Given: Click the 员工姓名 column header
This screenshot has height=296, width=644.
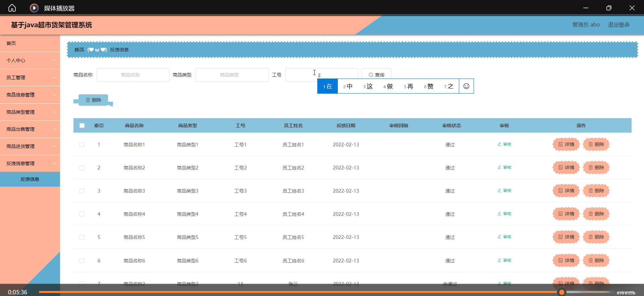Looking at the screenshot, I should point(293,126).
